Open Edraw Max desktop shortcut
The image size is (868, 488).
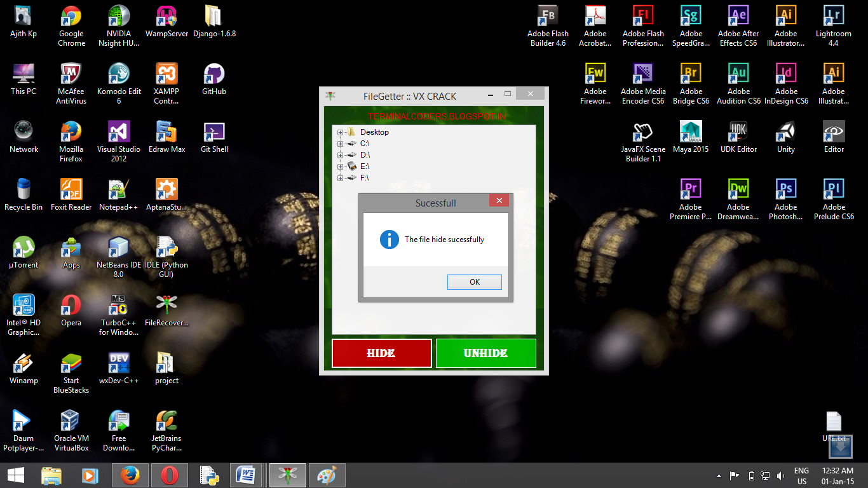coord(166,137)
